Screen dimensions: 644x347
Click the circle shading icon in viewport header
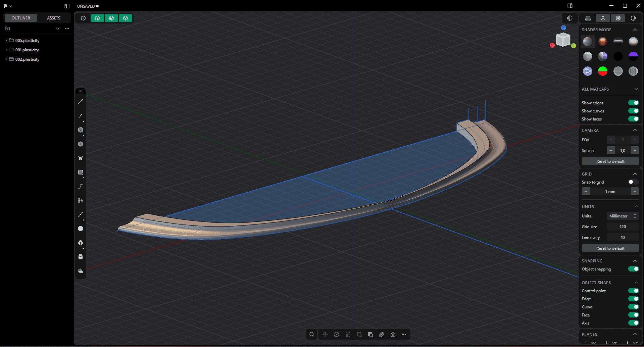[x=633, y=18]
